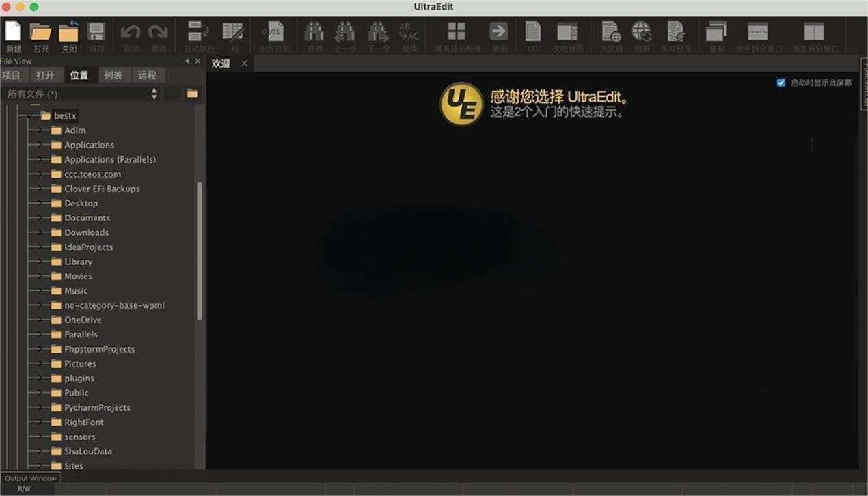
Task: Select the PhpstormProjects folder
Action: pyautogui.click(x=100, y=349)
